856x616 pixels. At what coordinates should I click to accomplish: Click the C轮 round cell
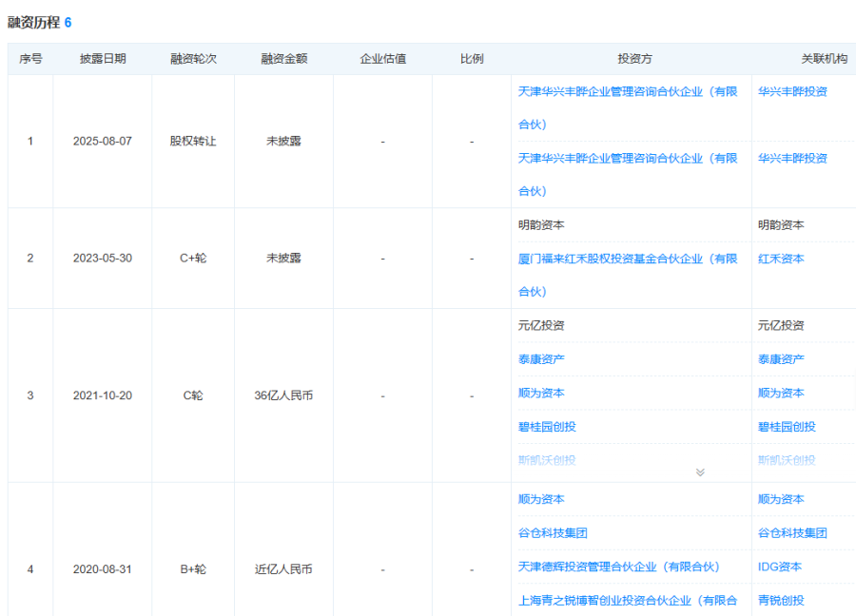coord(193,395)
